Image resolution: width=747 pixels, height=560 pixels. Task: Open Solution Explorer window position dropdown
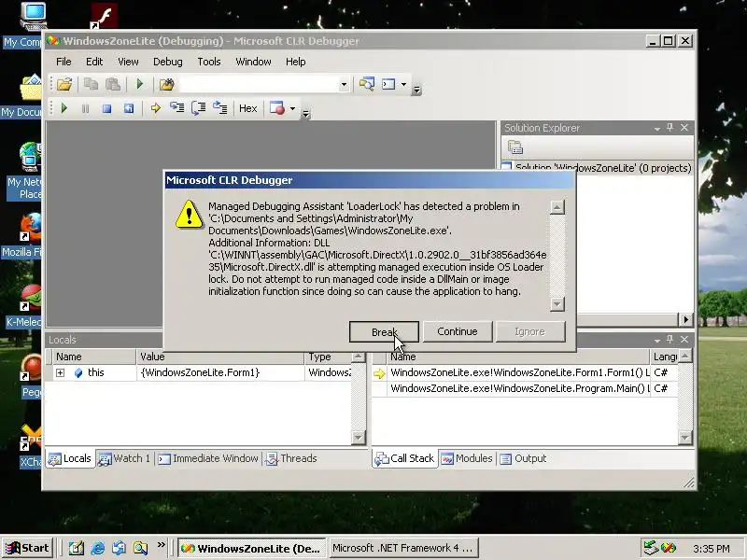click(x=657, y=129)
